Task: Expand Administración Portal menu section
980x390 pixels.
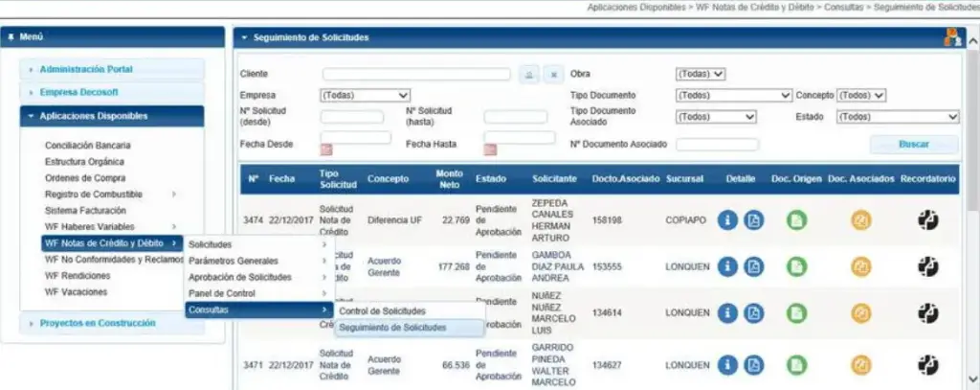Action: coord(112,70)
